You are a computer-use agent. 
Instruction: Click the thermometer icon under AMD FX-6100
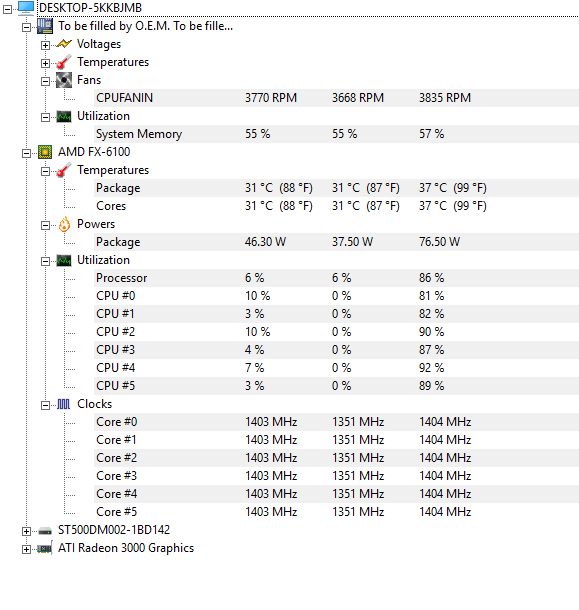click(64, 170)
